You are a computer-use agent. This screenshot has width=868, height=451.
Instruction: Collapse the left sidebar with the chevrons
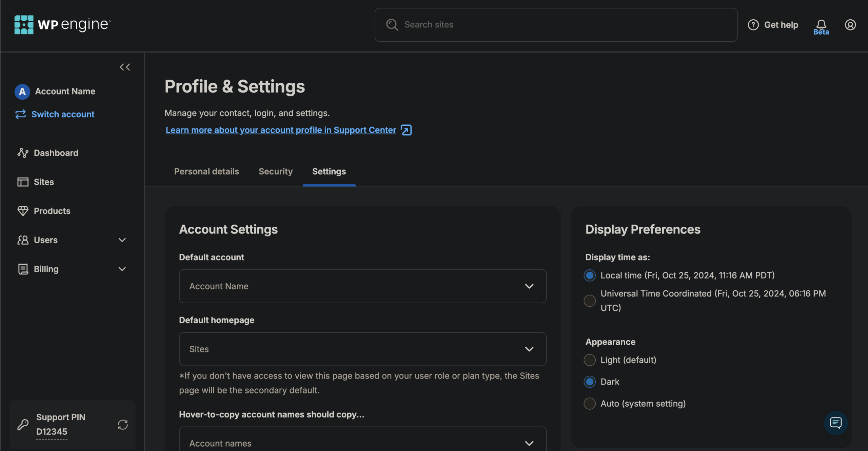click(125, 67)
